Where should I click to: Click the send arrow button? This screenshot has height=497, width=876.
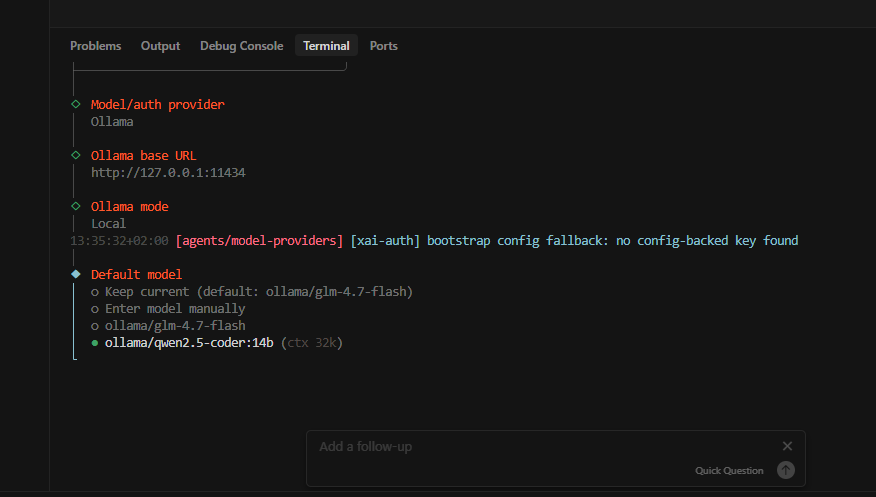click(786, 470)
